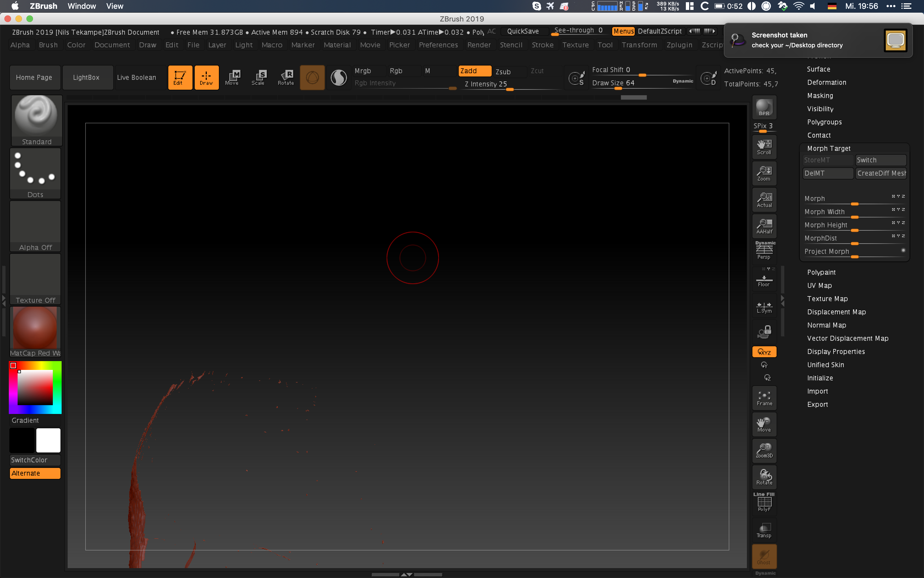The width and height of the screenshot is (924, 578).
Task: Click the Zoom3D icon
Action: pos(765,451)
